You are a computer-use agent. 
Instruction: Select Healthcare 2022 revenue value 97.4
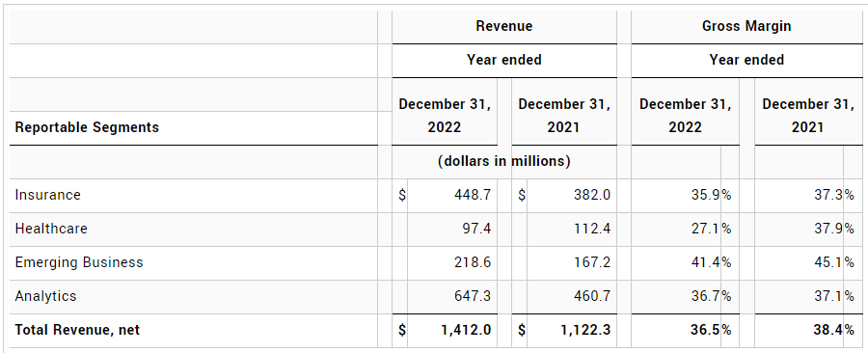coord(476,229)
